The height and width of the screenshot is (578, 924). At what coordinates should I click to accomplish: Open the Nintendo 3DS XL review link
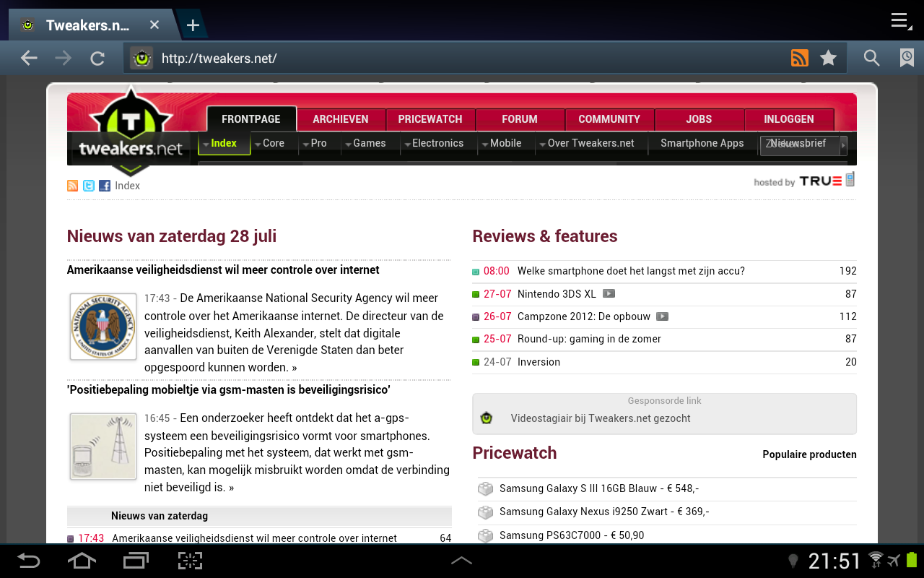(x=557, y=294)
